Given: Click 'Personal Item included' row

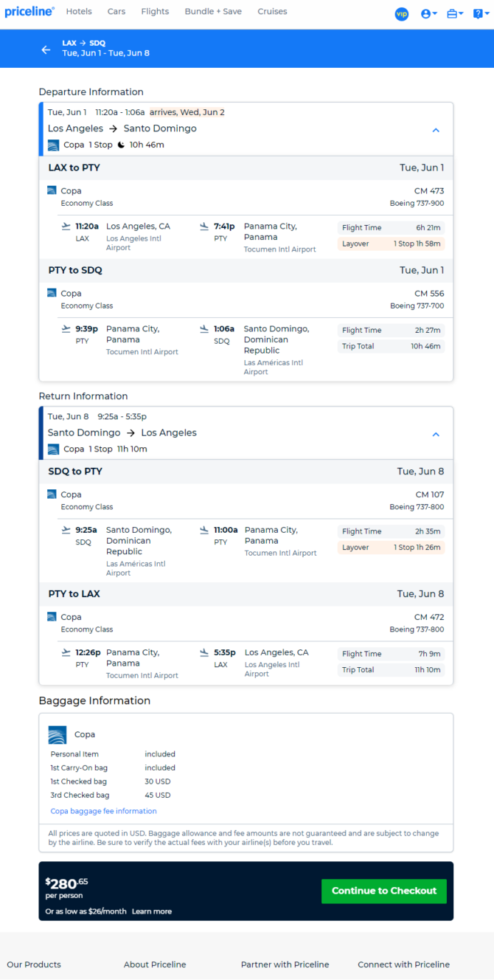Looking at the screenshot, I should tap(113, 754).
